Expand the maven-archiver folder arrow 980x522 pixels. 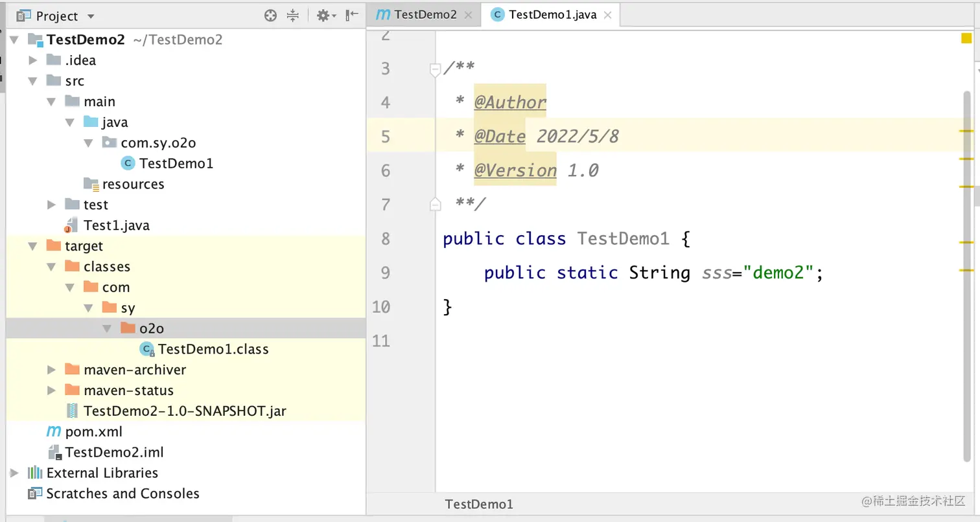52,370
